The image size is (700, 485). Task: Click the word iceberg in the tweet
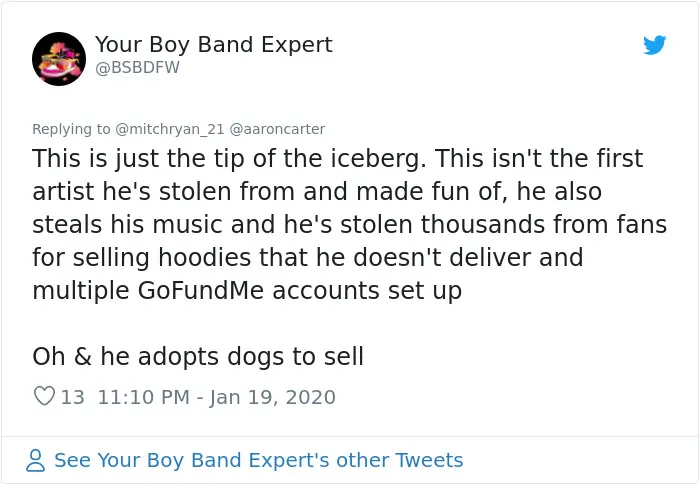pyautogui.click(x=378, y=159)
